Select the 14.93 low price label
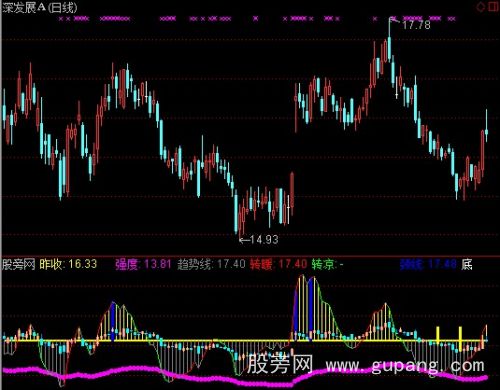Screen dimensions: 500x390 pos(264,239)
